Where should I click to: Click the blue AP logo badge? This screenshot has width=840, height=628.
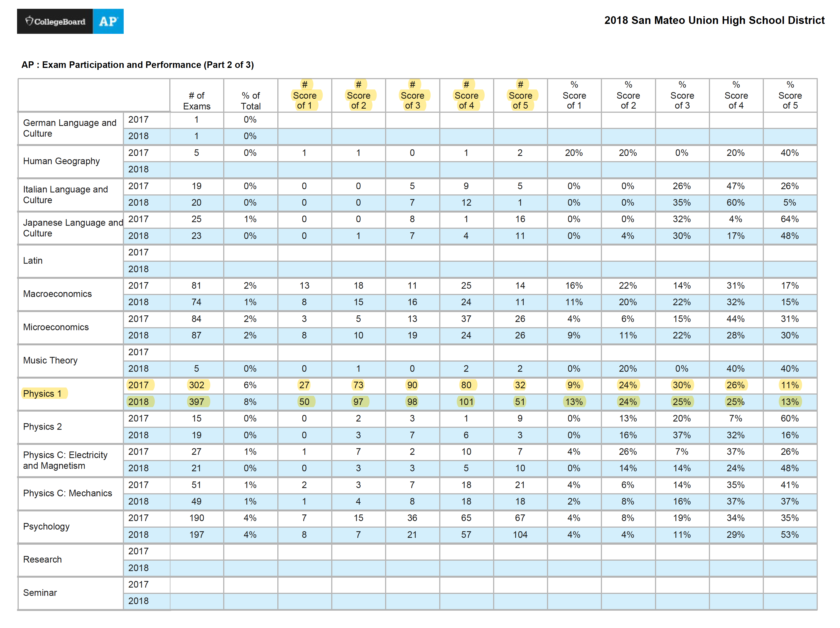pyautogui.click(x=108, y=21)
